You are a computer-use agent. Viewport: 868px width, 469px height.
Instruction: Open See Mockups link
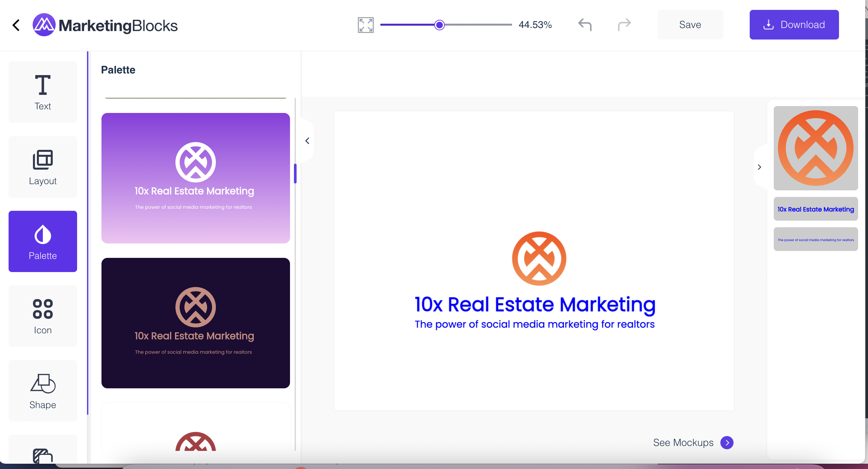click(x=683, y=442)
